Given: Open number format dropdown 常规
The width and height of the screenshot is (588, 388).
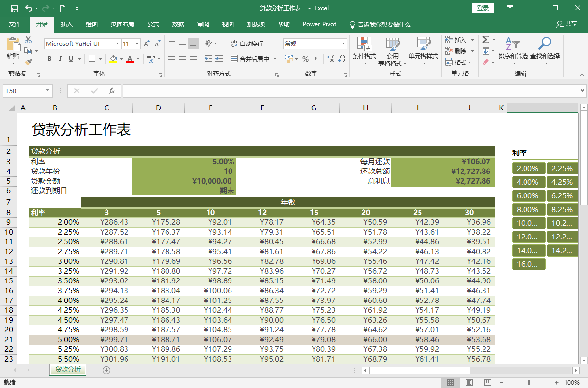Looking at the screenshot, I should click(x=344, y=43).
